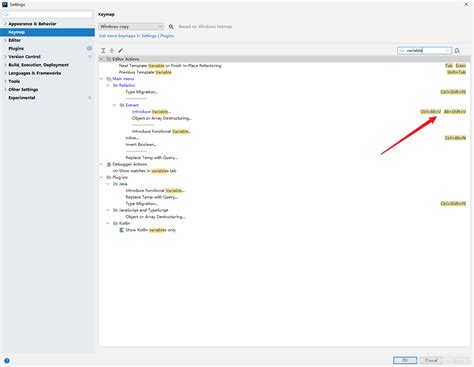Open the Windows copy keymap dropdown
This screenshot has width=474, height=367.
[131, 26]
